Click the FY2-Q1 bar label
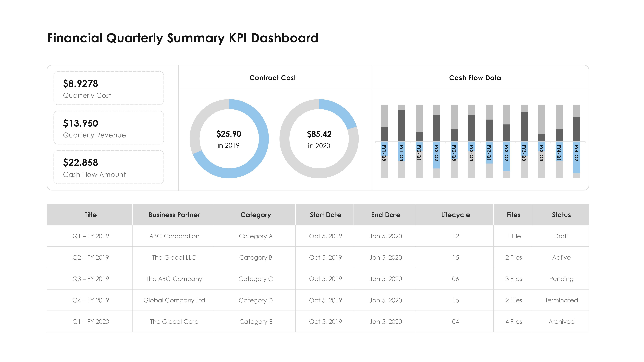The width and height of the screenshot is (644, 362). tap(419, 153)
